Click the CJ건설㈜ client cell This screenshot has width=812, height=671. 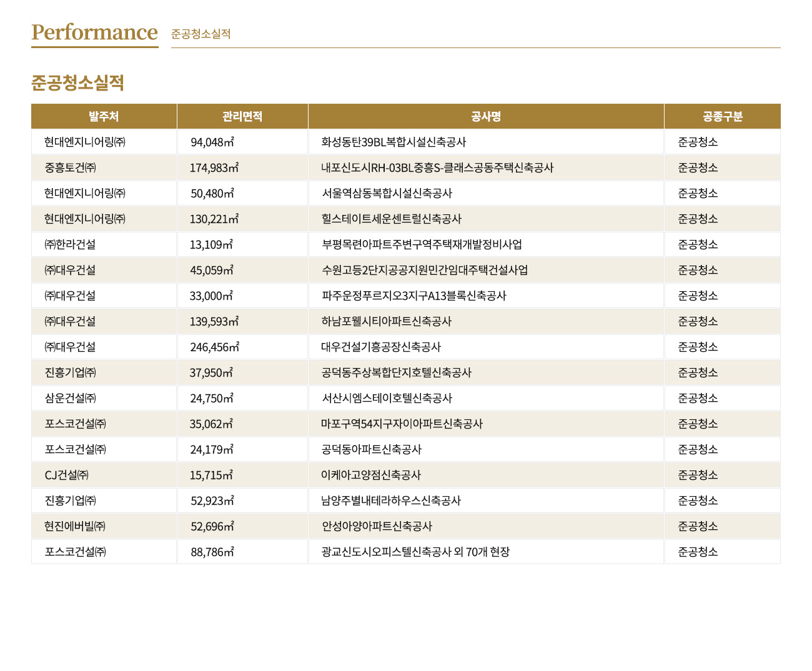tap(66, 475)
